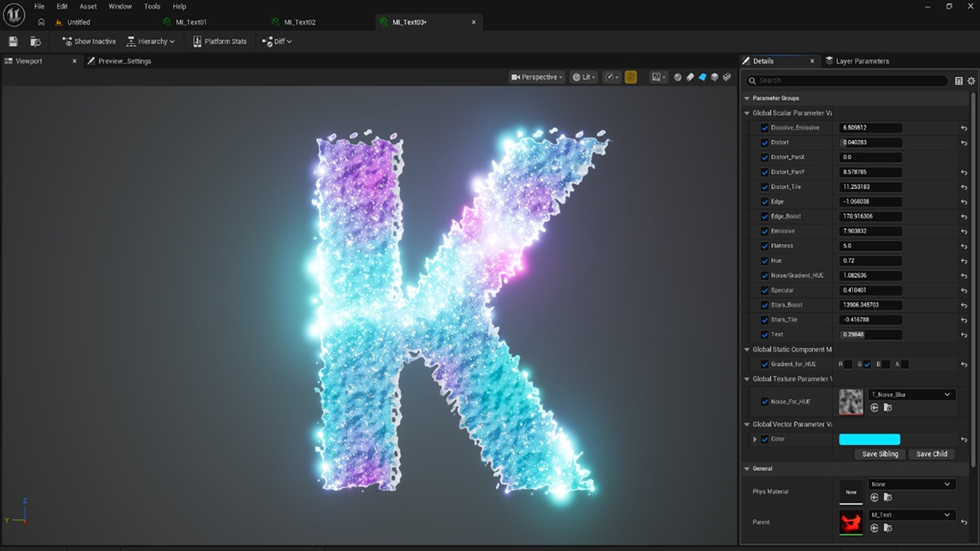Click the Platform Stats button

point(220,41)
